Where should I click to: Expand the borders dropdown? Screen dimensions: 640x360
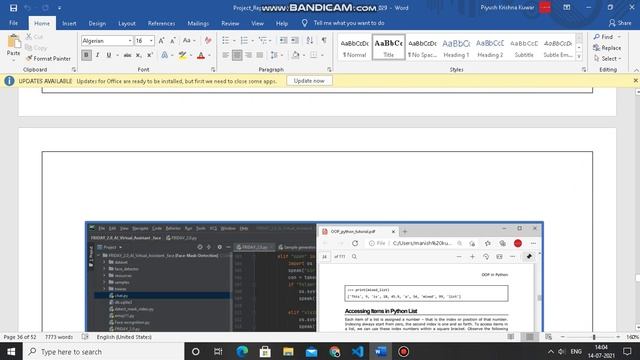(x=322, y=55)
